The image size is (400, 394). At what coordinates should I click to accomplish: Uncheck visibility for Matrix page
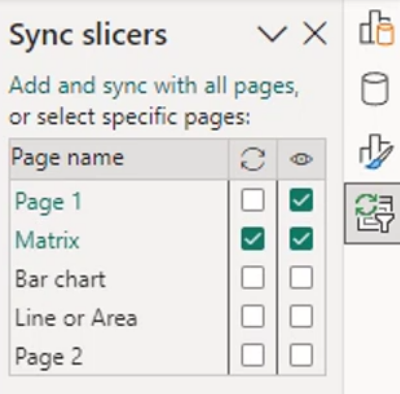pyautogui.click(x=301, y=239)
